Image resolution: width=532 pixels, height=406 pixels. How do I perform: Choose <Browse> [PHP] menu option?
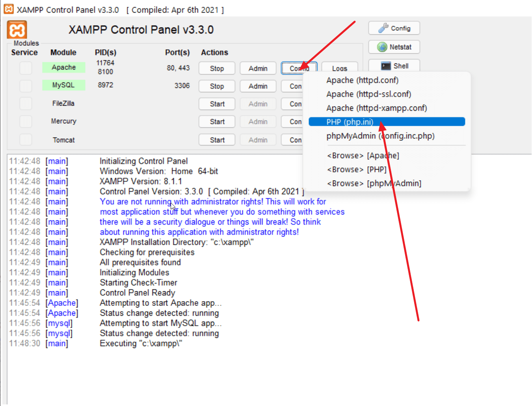pos(356,169)
